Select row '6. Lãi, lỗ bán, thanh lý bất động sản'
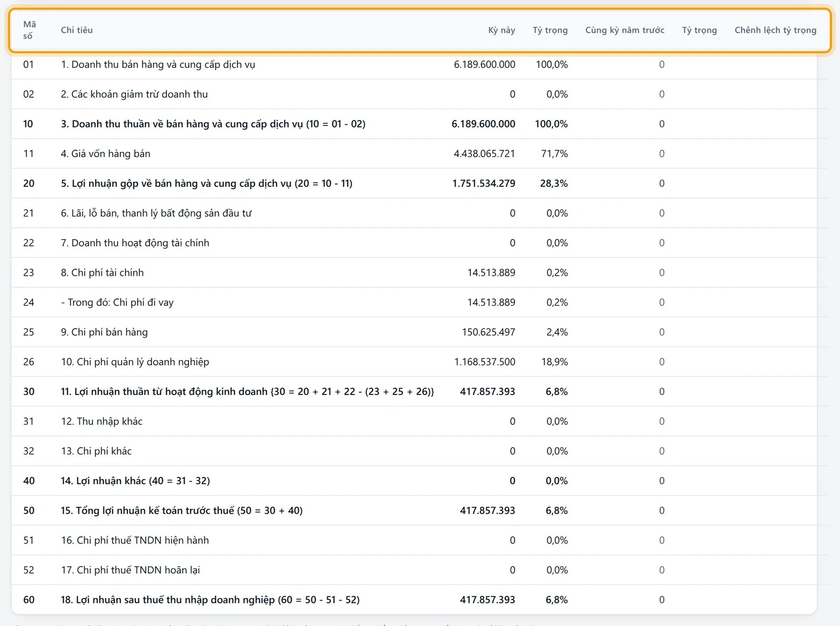Image resolution: width=840 pixels, height=626 pixels. point(414,213)
